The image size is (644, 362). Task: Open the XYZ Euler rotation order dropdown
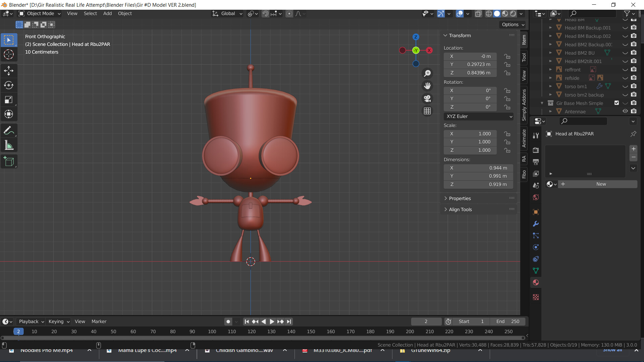(x=479, y=116)
